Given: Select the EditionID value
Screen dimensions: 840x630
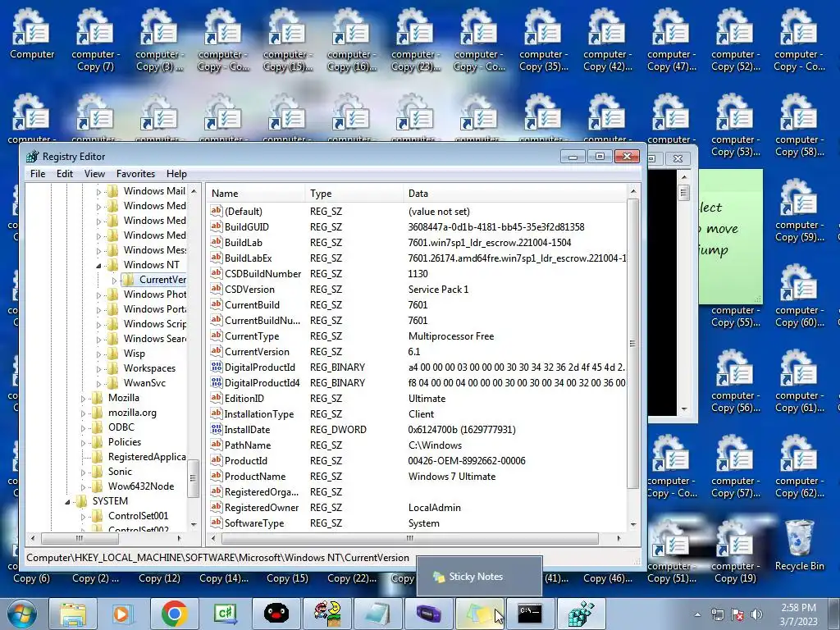Looking at the screenshot, I should coord(418,398).
